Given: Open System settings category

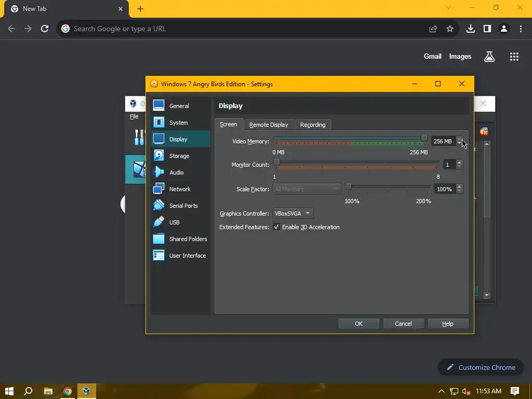Looking at the screenshot, I should pyautogui.click(x=180, y=123).
